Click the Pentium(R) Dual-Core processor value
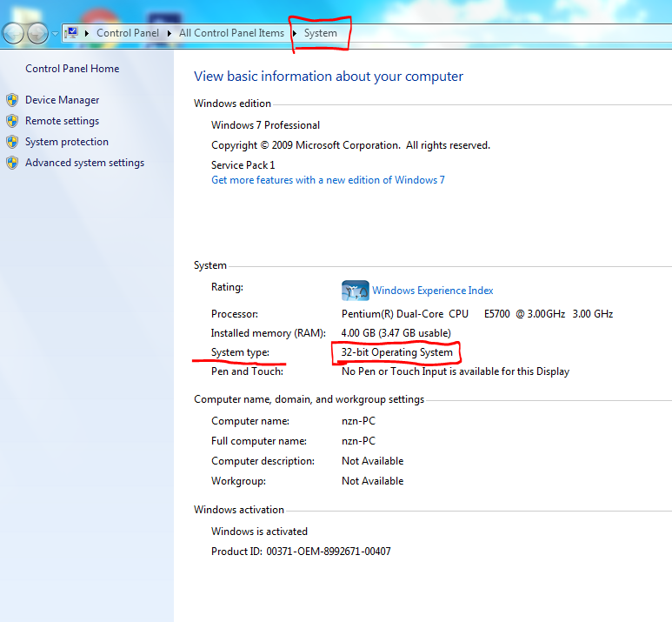Screen dimensions: 672x622 (477, 314)
